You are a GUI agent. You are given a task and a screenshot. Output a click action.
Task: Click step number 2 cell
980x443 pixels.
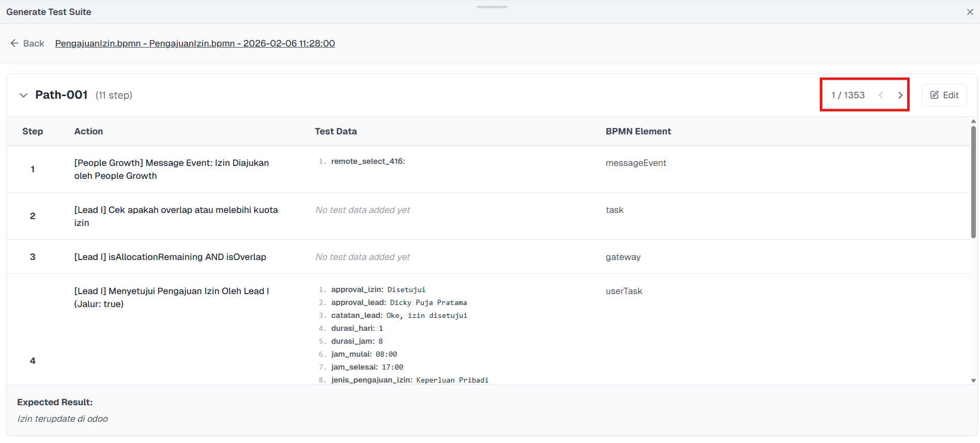point(33,216)
